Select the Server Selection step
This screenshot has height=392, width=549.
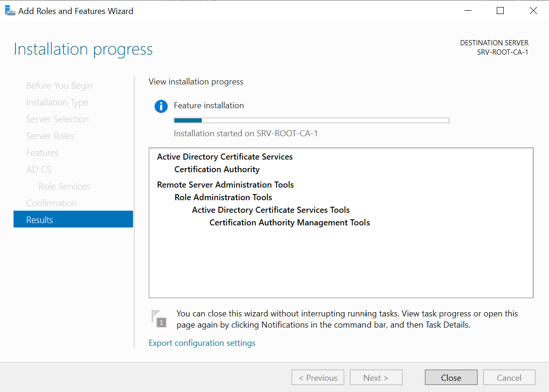point(57,119)
